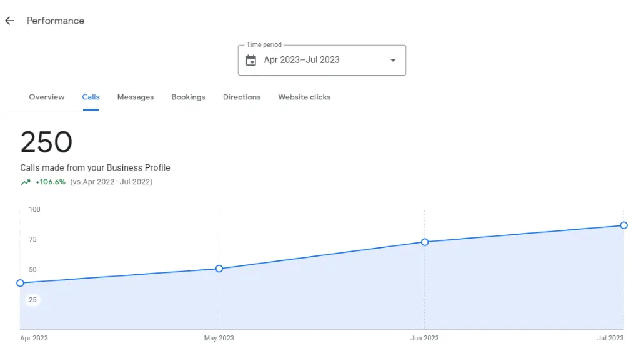
Task: Click the Performance page title
Action: point(56,21)
